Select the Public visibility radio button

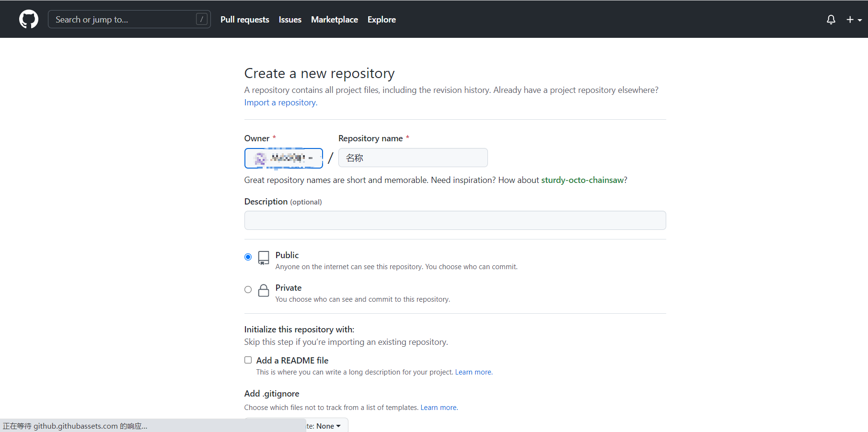click(248, 257)
